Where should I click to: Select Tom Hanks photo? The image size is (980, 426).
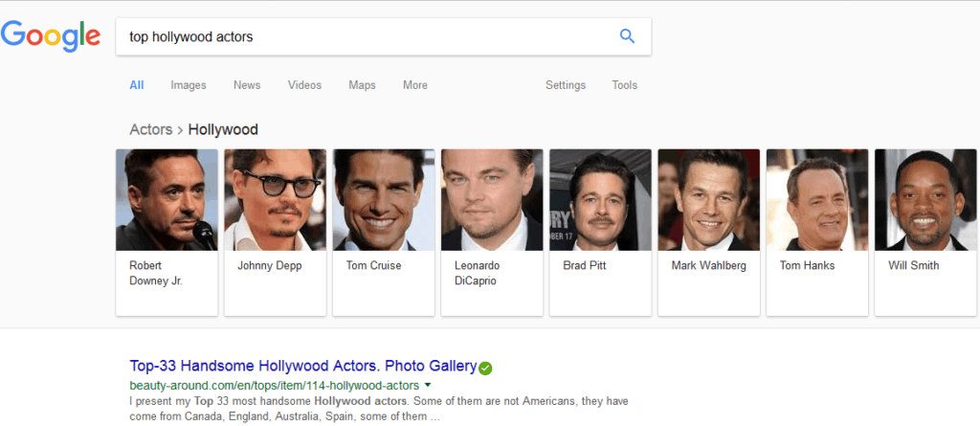click(x=817, y=199)
